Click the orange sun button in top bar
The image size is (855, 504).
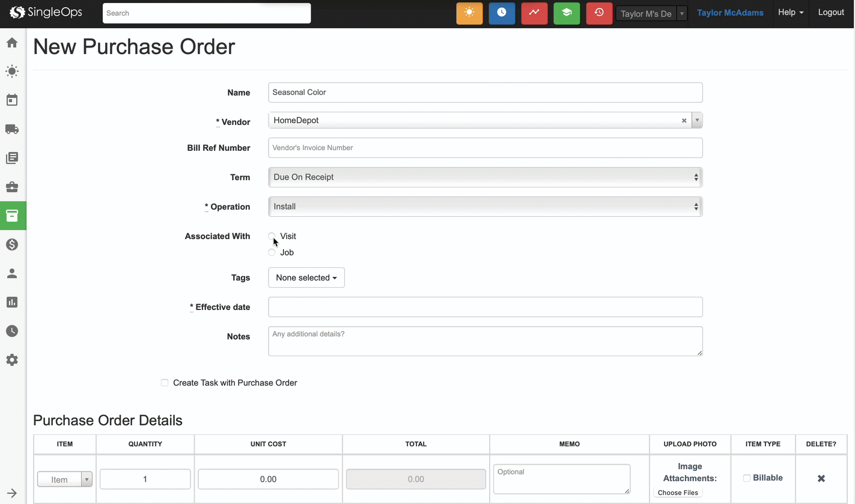click(x=469, y=13)
